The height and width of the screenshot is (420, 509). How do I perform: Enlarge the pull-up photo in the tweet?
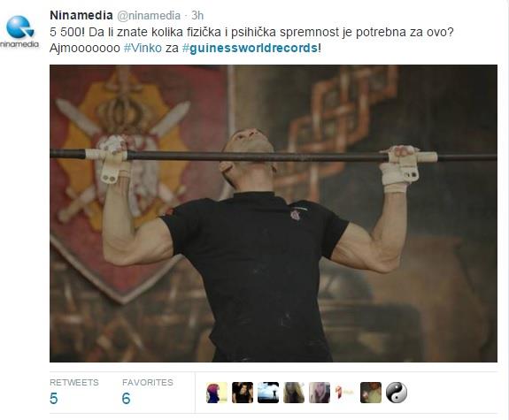coord(274,213)
